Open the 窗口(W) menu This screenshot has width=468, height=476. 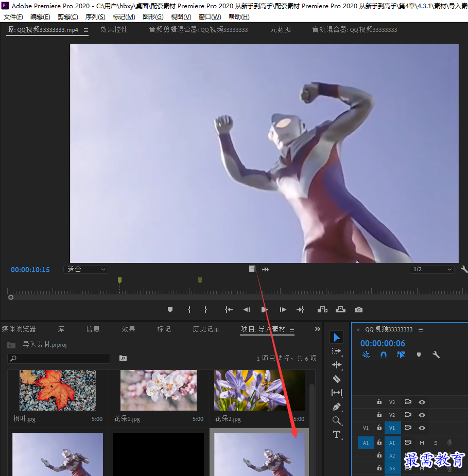pos(210,17)
